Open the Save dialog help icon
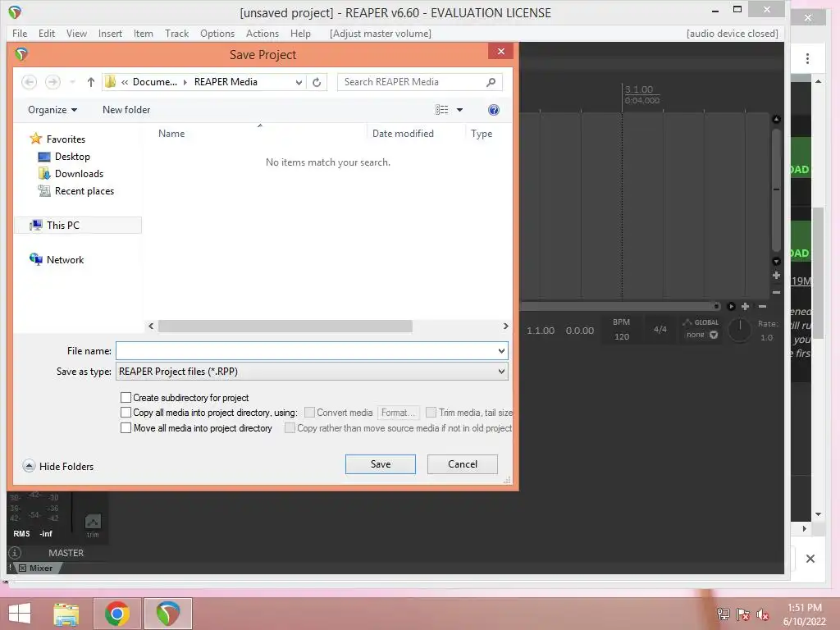Viewport: 840px width, 630px height. pyautogui.click(x=493, y=110)
